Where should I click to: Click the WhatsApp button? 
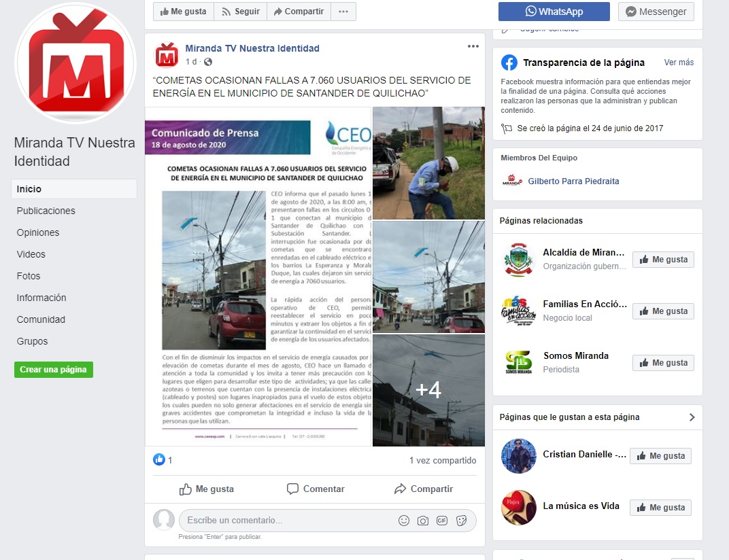tap(554, 12)
